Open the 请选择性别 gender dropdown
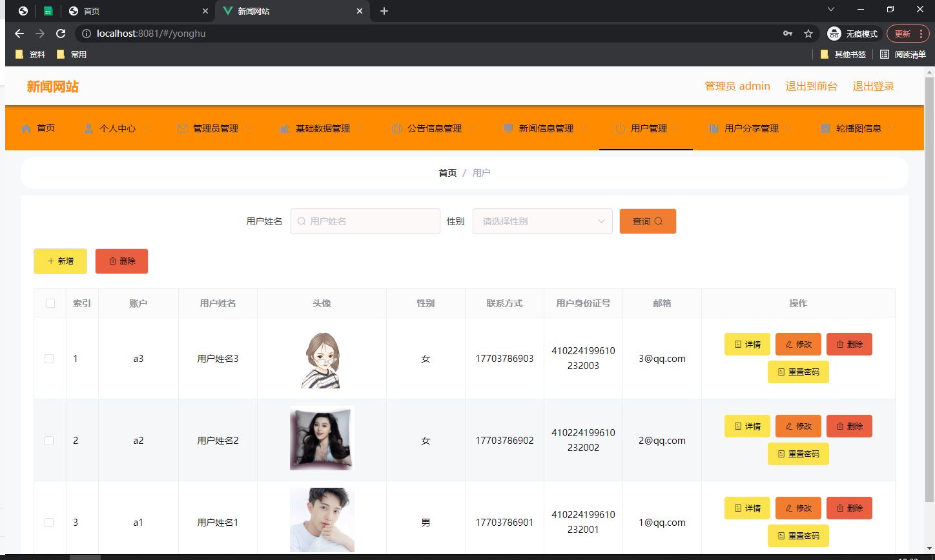Image resolution: width=935 pixels, height=560 pixels. click(542, 221)
